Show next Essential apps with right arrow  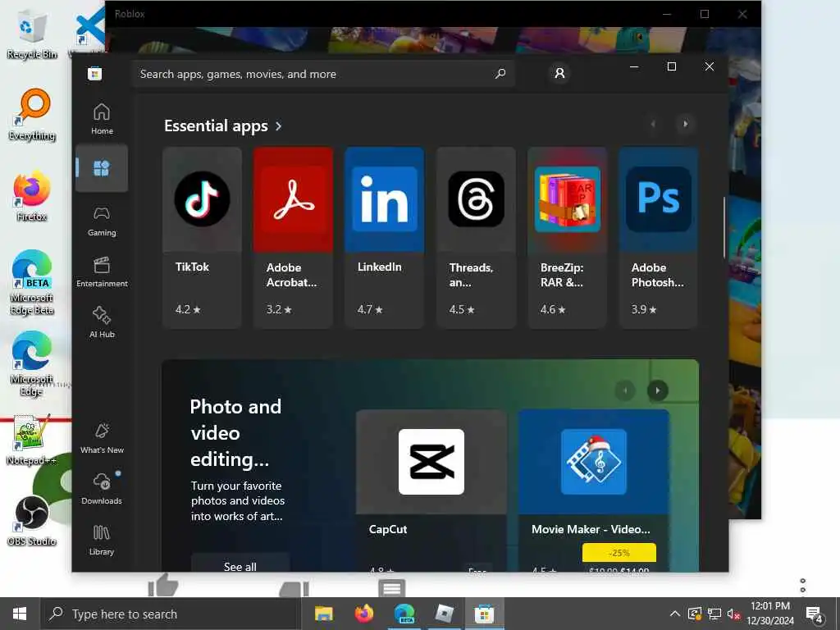point(685,124)
